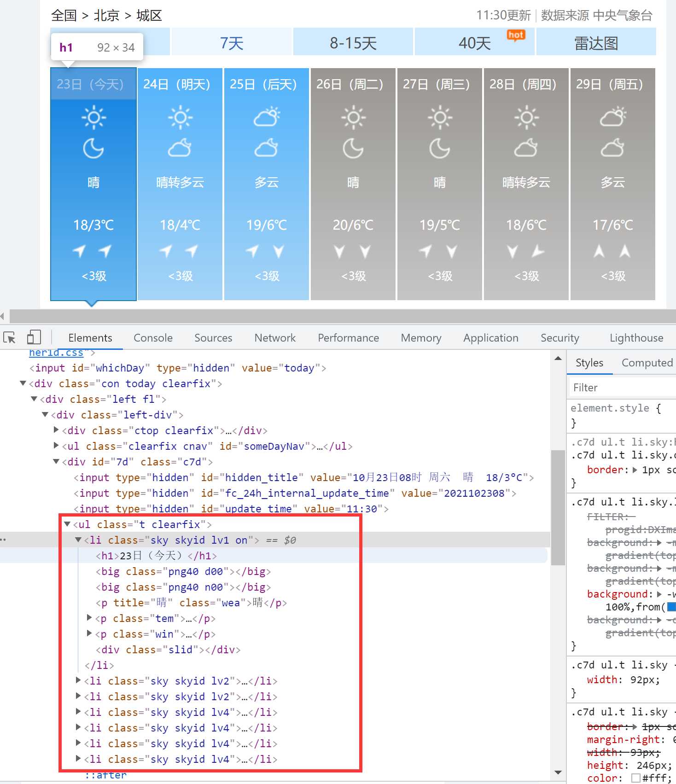Click the 18/3℃ temperature text

[x=93, y=225]
